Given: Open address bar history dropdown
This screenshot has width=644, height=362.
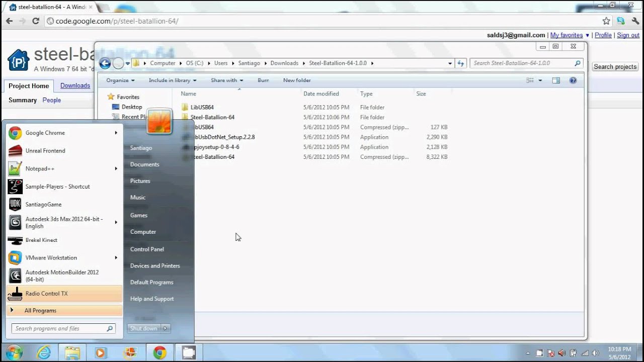Looking at the screenshot, I should (x=450, y=63).
